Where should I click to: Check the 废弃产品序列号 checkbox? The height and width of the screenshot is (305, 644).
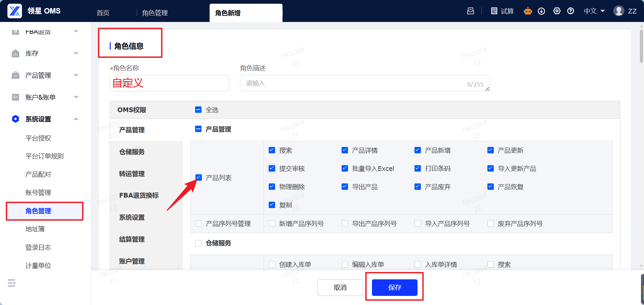490,223
